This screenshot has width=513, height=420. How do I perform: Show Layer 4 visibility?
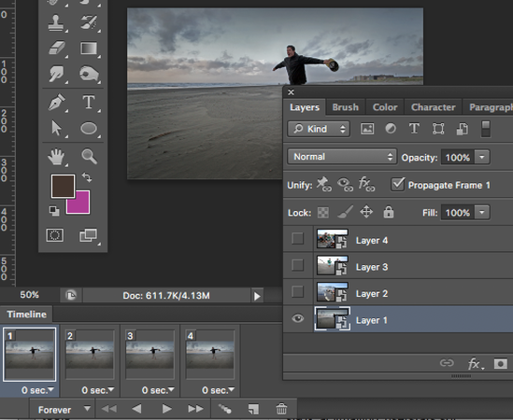(297, 239)
